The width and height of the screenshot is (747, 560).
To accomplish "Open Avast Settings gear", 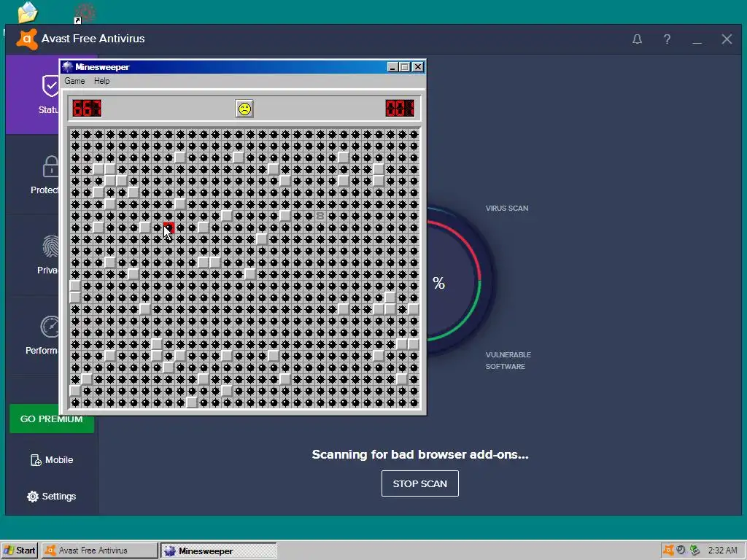I will 52,496.
